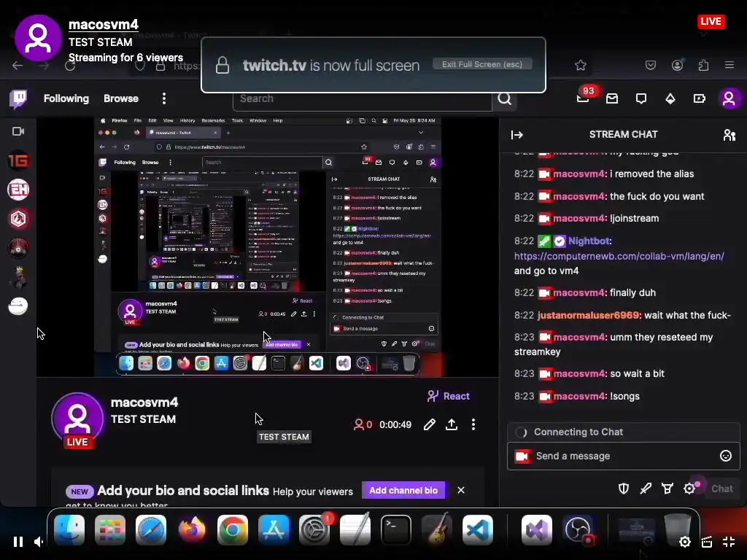Viewport: 747px width, 560px height.
Task: Open the channel points goblet icon
Action: [667, 489]
